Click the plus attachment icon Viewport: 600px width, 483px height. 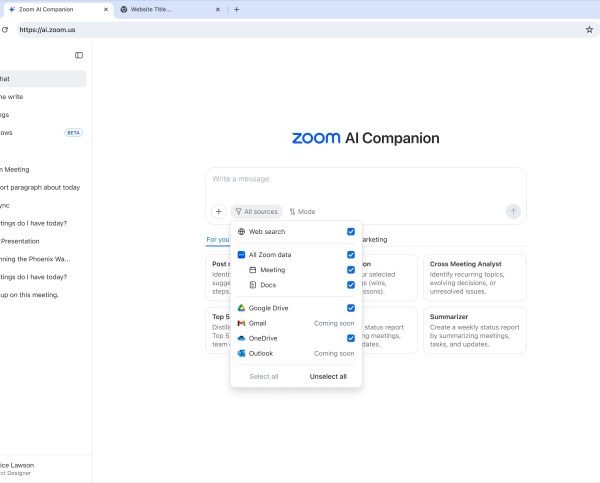[218, 211]
